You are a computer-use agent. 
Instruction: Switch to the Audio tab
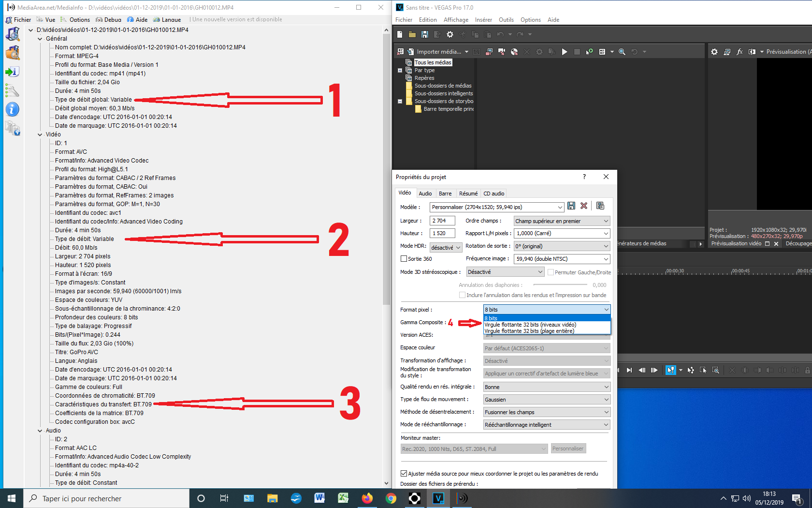pyautogui.click(x=425, y=194)
